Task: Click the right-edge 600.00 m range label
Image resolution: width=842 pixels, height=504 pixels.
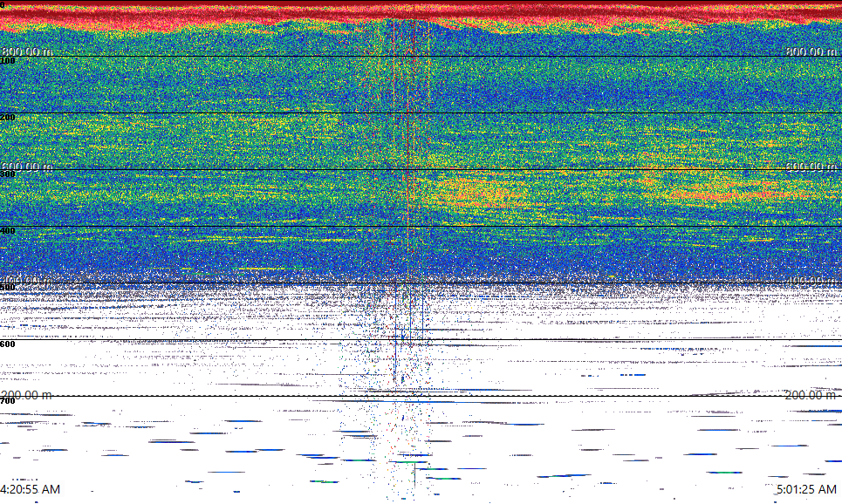Action: pyautogui.click(x=811, y=167)
